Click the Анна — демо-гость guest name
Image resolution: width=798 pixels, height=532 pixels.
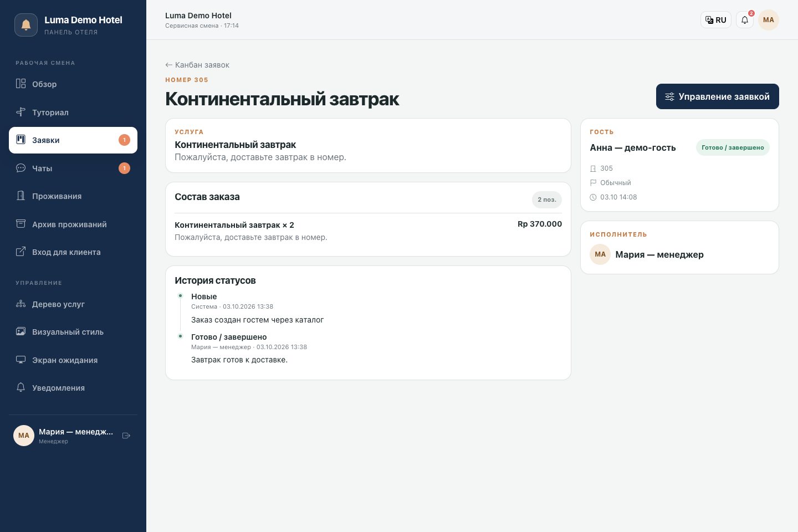click(633, 147)
